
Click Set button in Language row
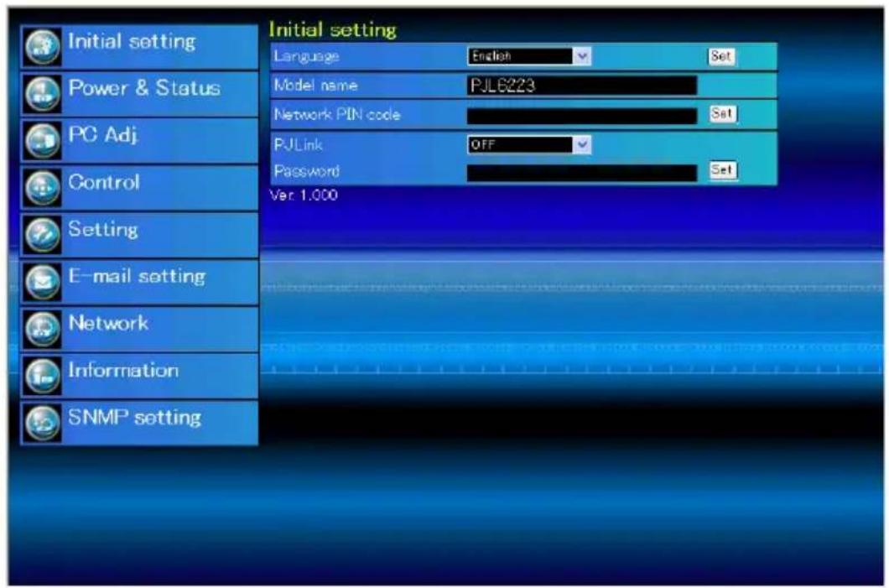pos(721,56)
